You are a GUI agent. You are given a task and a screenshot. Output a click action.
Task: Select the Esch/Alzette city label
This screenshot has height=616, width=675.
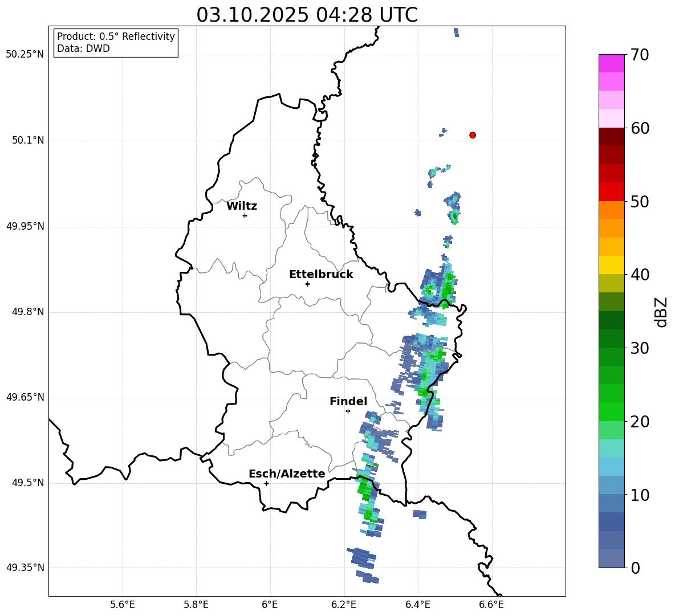tap(287, 474)
